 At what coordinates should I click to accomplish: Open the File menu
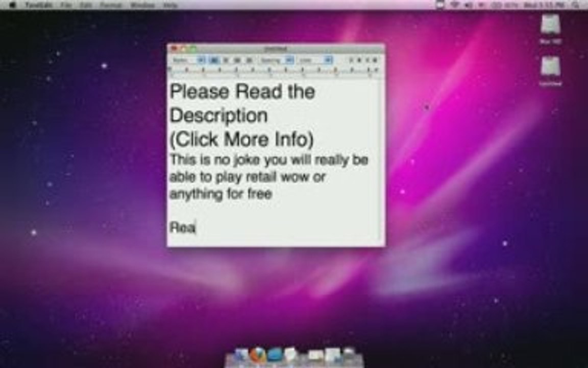coord(66,5)
